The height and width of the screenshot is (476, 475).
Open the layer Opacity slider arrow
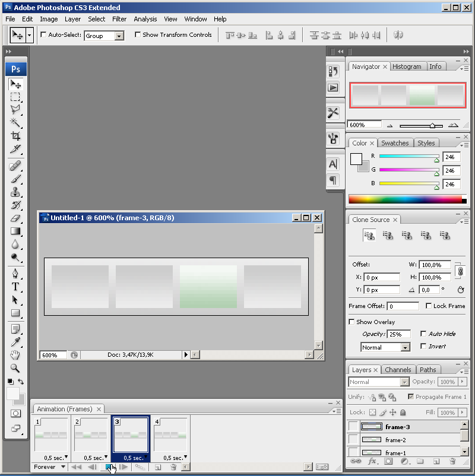(x=463, y=382)
